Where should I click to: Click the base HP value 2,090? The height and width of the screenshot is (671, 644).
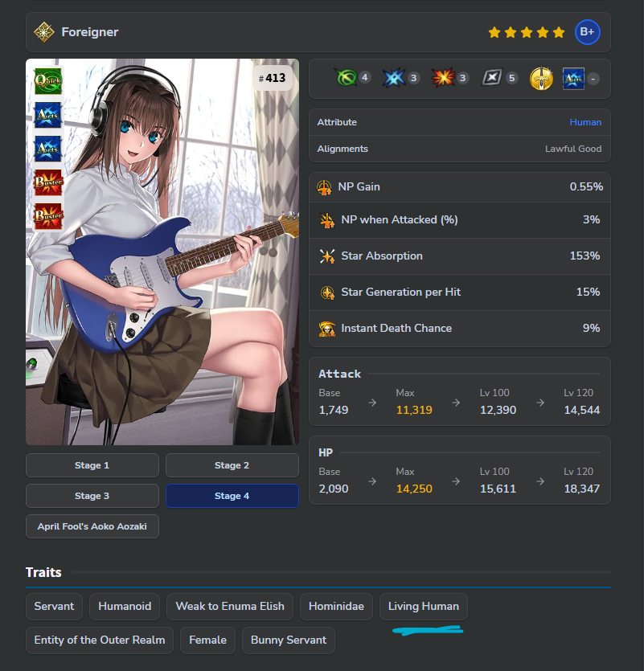[334, 489]
